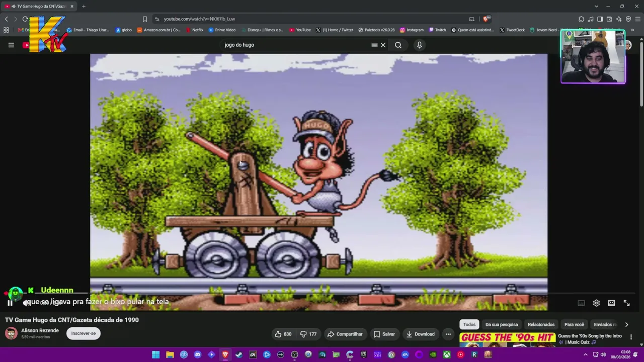Open the clock and date panel
Screen dimensions: 644x362
click(x=621, y=354)
